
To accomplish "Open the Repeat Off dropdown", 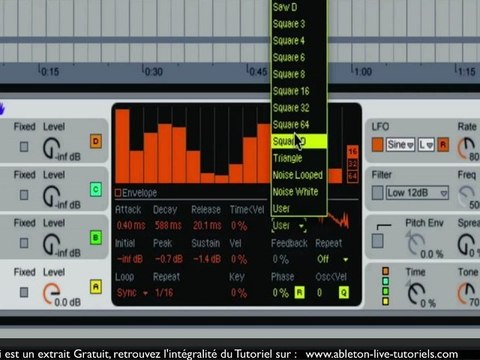I will [x=333, y=259].
